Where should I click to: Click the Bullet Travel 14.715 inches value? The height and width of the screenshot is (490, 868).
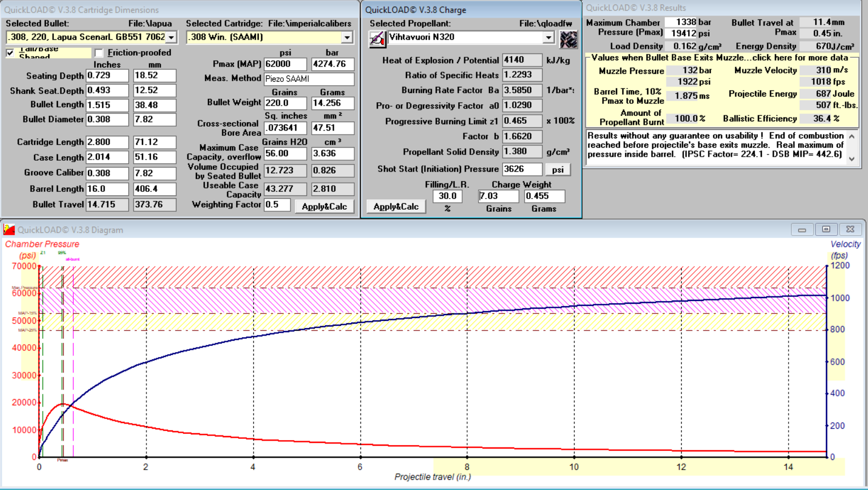coord(107,204)
